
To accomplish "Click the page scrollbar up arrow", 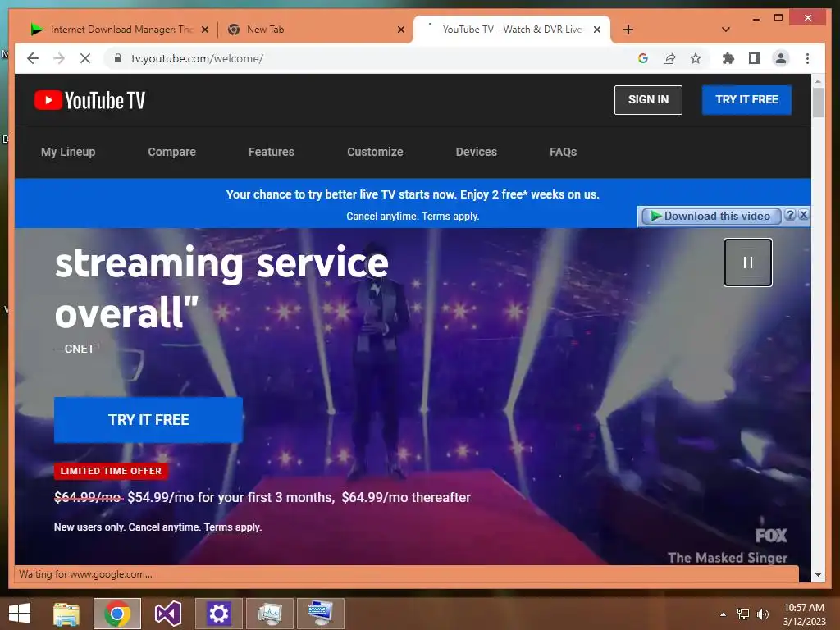I will [x=818, y=81].
